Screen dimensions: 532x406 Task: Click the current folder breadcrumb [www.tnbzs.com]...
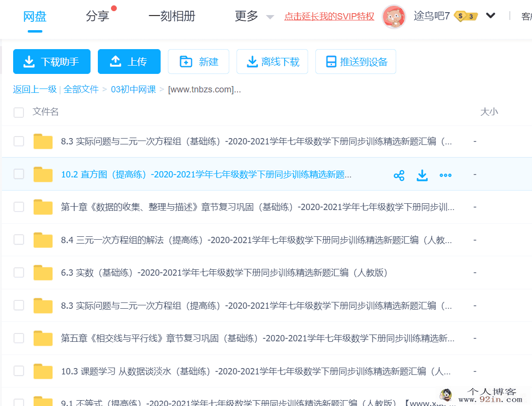pyautogui.click(x=204, y=89)
